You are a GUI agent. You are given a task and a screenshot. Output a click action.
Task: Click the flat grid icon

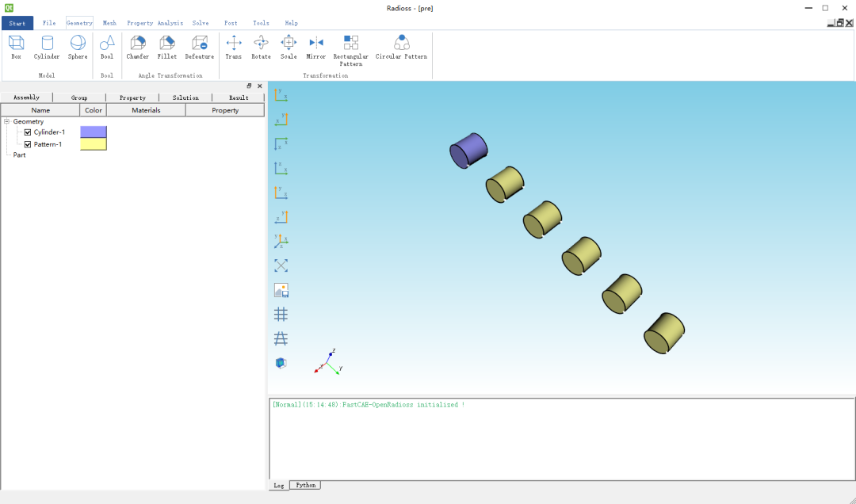tap(281, 314)
